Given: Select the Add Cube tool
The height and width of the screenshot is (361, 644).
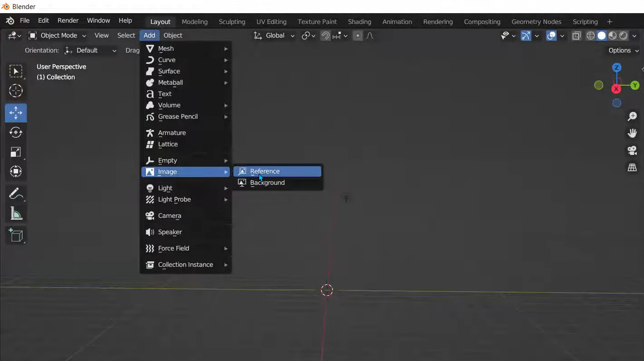Looking at the screenshot, I should pyautogui.click(x=16, y=235).
